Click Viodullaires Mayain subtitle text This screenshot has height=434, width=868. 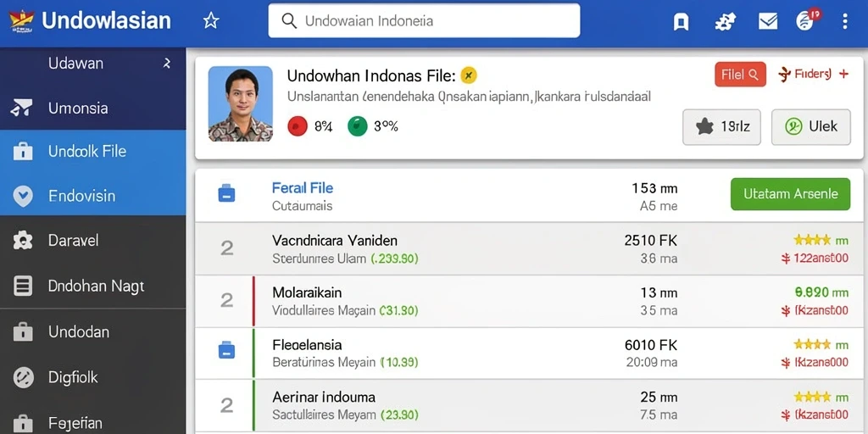tap(324, 310)
